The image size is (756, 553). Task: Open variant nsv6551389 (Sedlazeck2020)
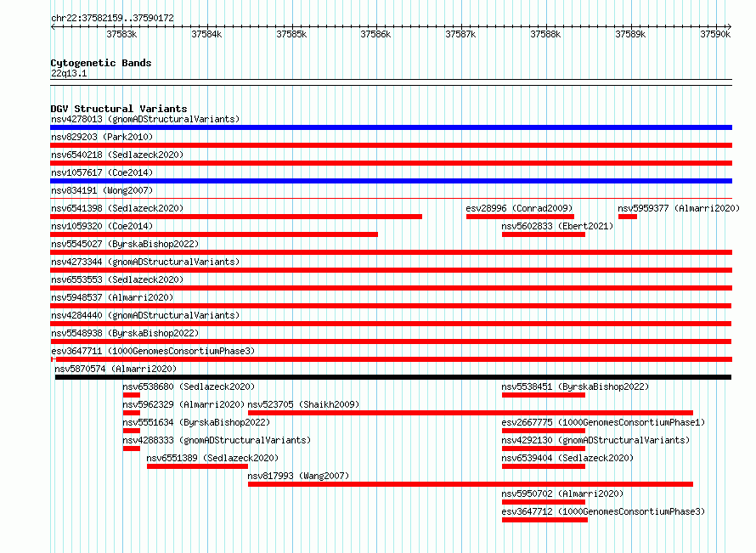[212, 458]
